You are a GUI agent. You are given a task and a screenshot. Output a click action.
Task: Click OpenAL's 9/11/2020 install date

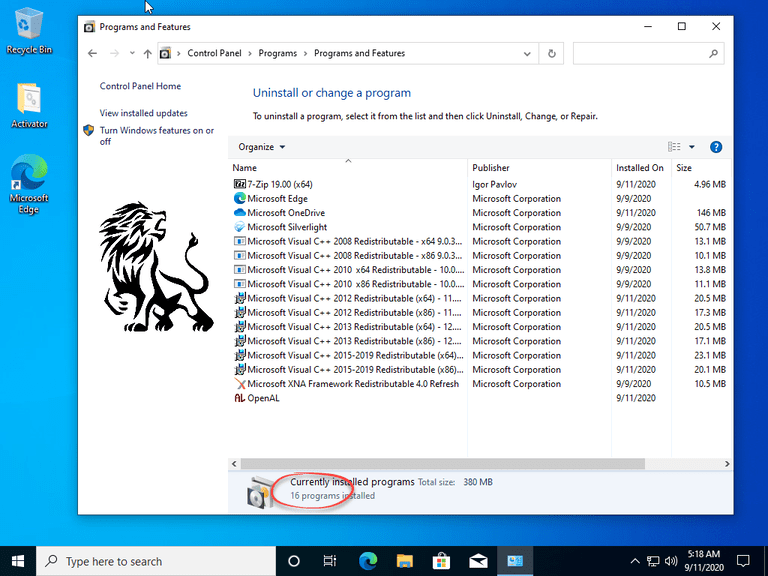point(636,398)
